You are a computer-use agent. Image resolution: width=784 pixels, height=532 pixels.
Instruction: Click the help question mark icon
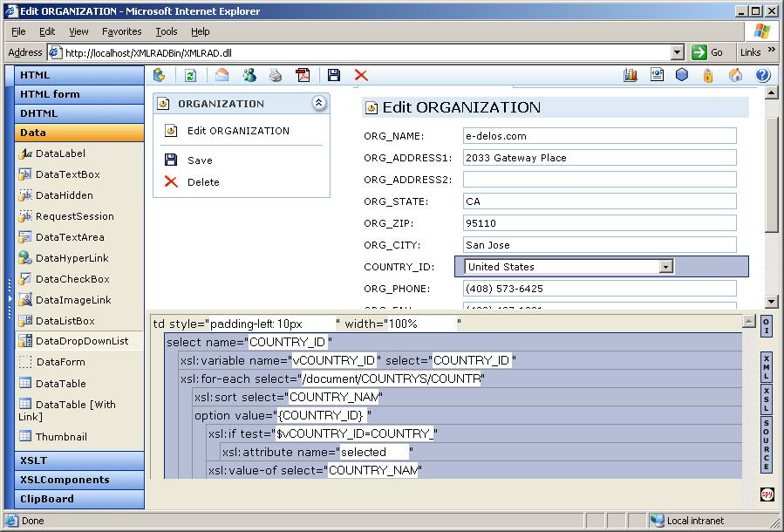(x=762, y=76)
